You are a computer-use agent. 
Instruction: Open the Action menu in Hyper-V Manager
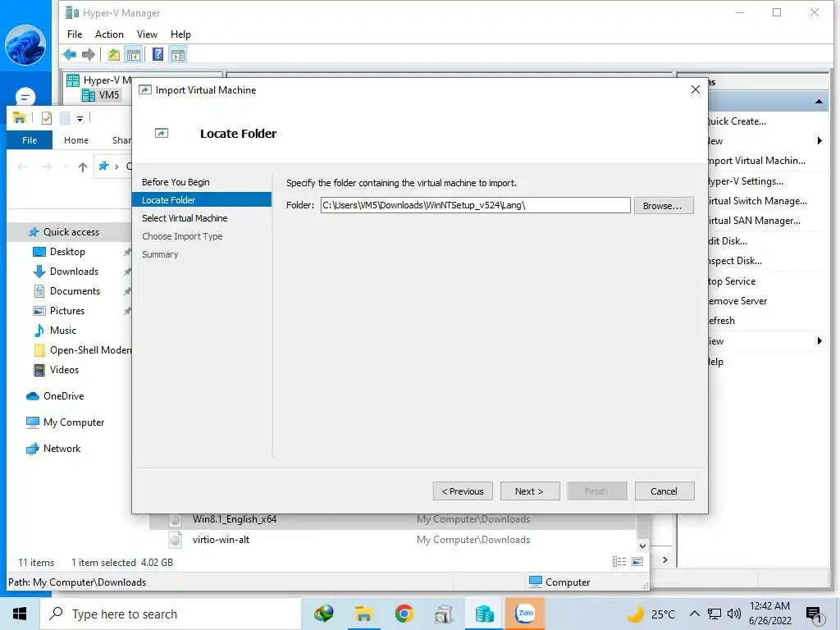[x=109, y=34]
